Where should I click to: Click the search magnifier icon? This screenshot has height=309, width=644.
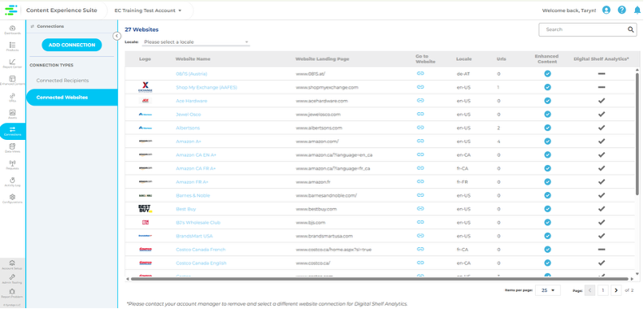click(x=630, y=29)
